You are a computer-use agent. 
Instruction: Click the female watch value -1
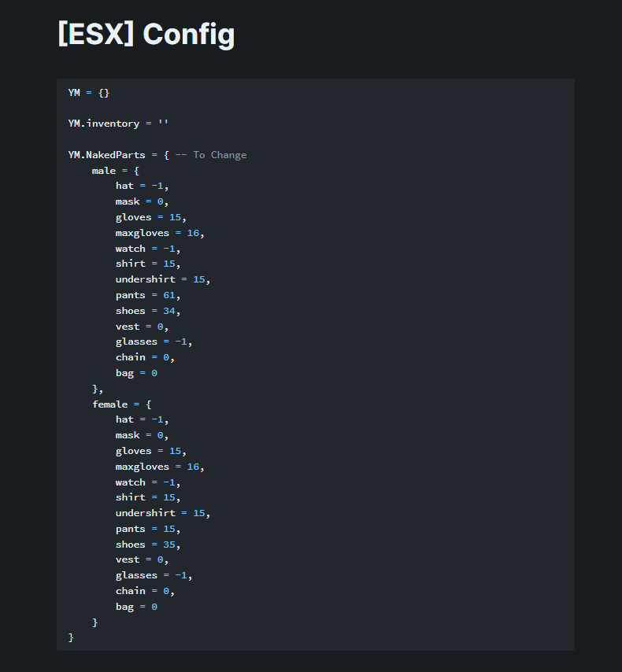tap(169, 482)
